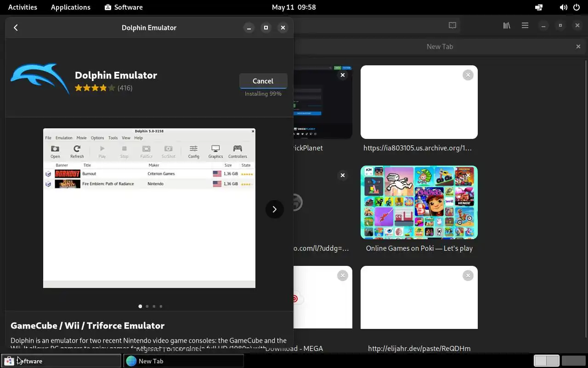The width and height of the screenshot is (588, 368).
Task: Remove the Download - MEGA tile
Action: 342,276
